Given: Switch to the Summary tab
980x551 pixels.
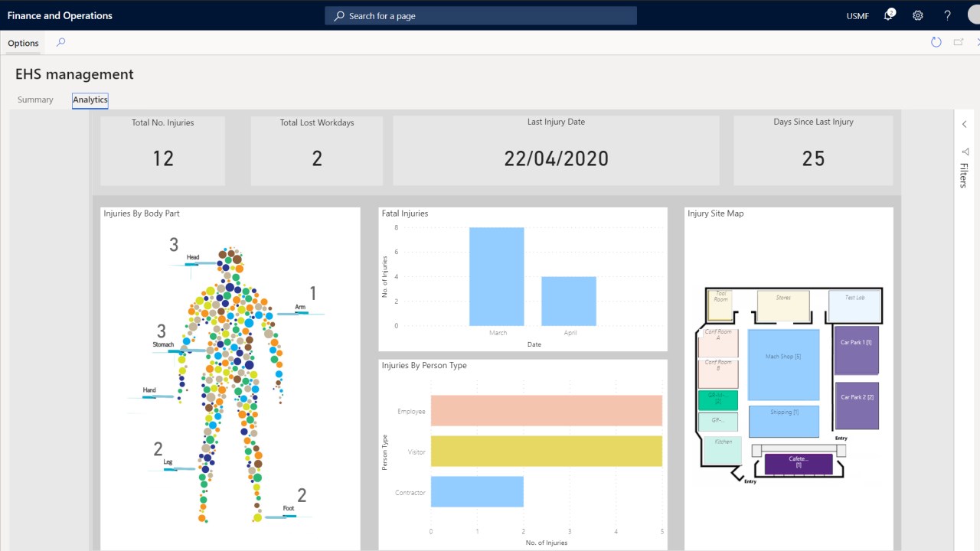Looking at the screenshot, I should tap(35, 99).
